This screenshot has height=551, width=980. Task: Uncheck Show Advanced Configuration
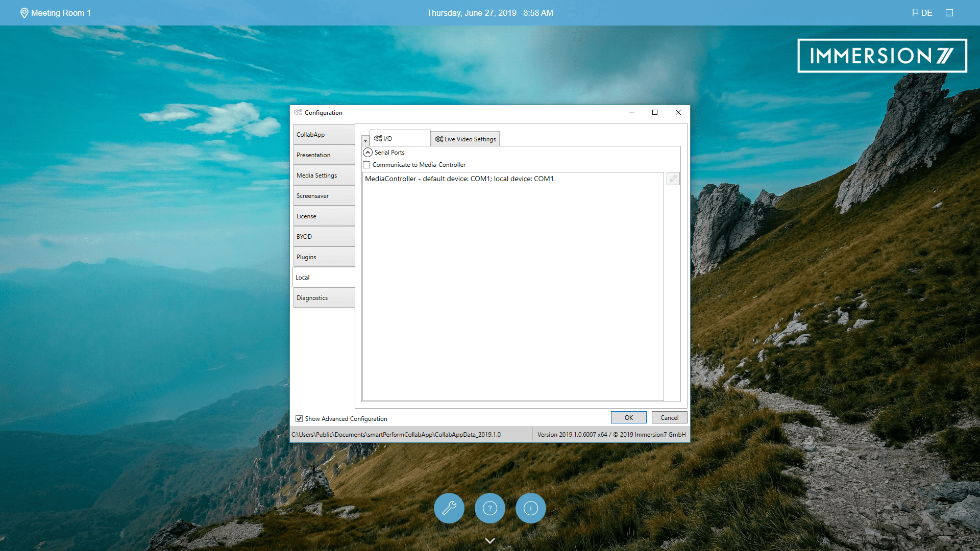point(299,418)
